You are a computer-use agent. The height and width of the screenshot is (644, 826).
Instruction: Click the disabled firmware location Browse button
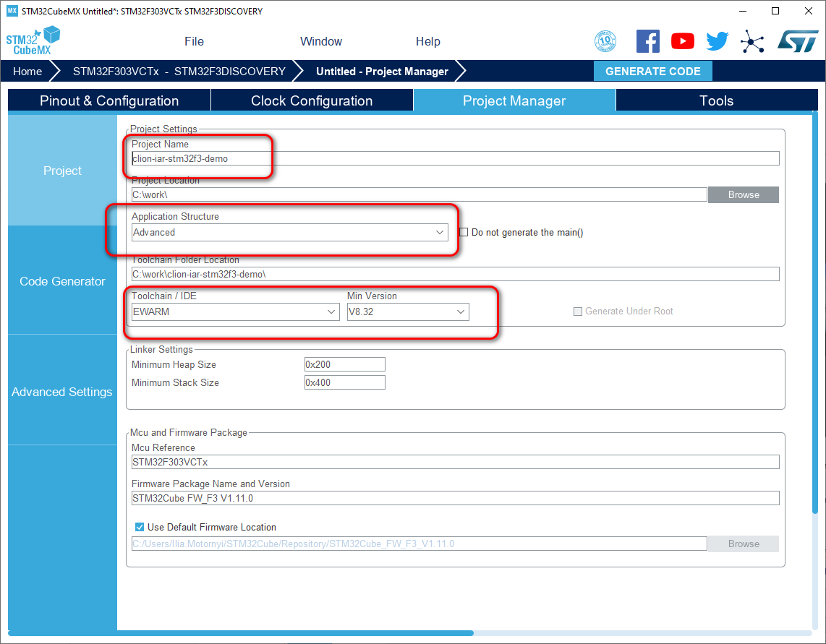coord(744,544)
